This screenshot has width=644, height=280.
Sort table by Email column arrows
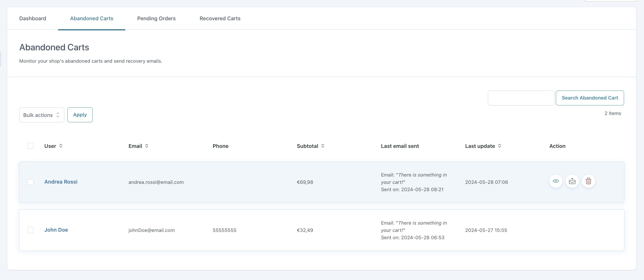[147, 146]
